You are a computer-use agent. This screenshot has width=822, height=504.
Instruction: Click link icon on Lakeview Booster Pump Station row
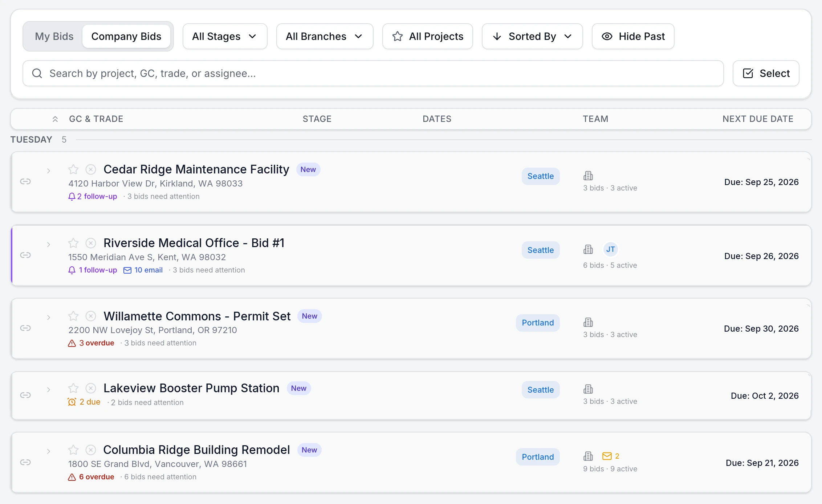pos(25,395)
